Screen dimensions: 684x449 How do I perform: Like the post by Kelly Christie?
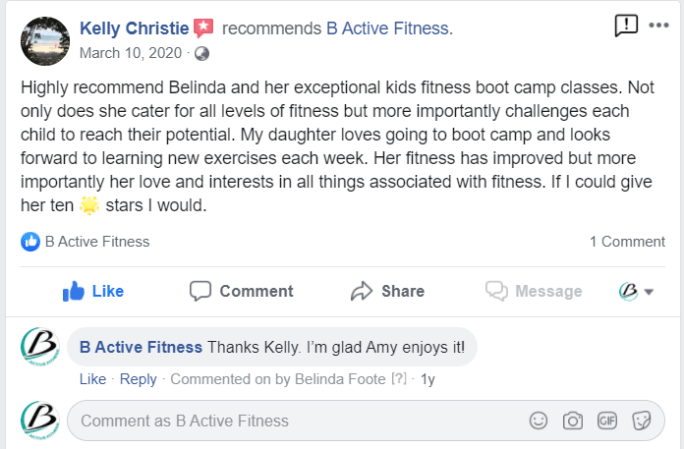click(x=93, y=291)
